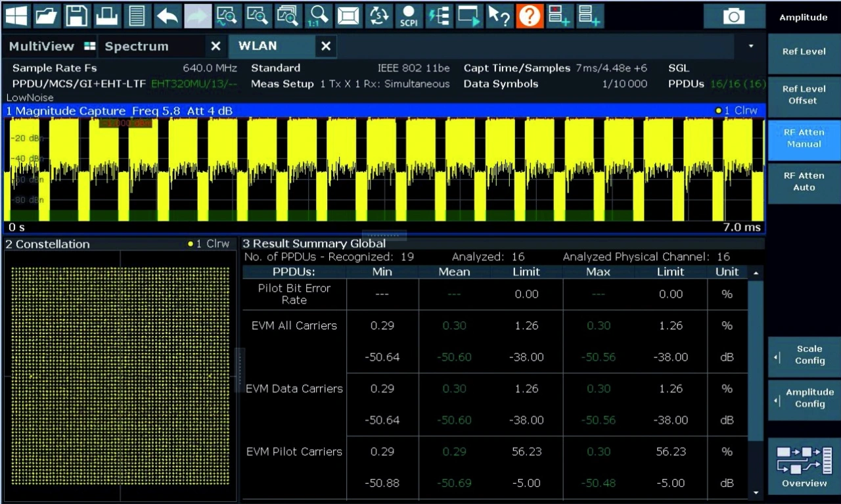
Task: Expand the Scale Config panel
Action: coord(804,355)
